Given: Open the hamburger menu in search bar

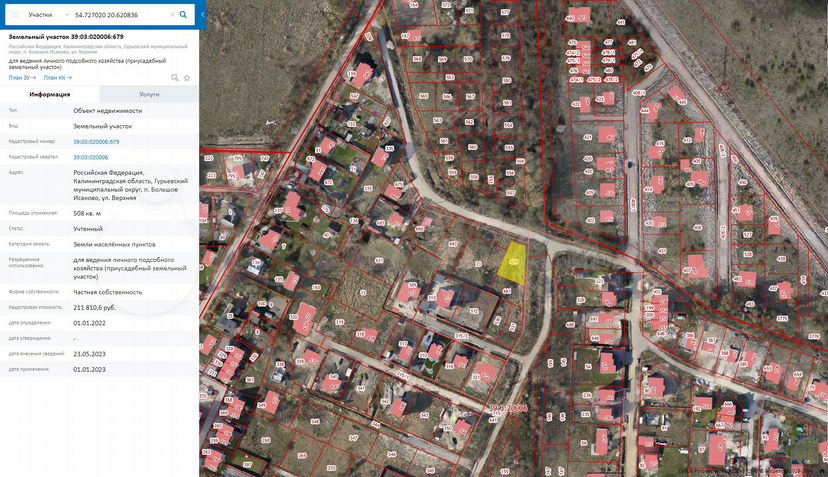Looking at the screenshot, I should click(x=15, y=15).
